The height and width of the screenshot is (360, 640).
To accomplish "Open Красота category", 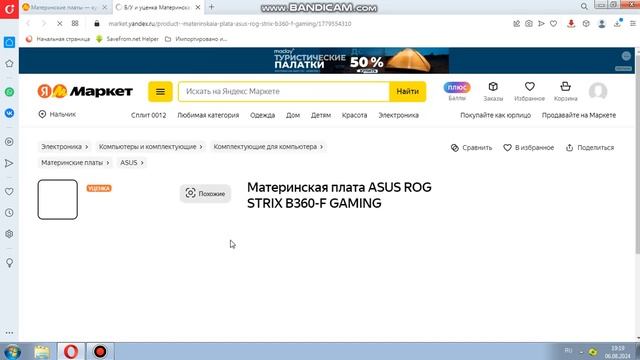I will click(354, 115).
